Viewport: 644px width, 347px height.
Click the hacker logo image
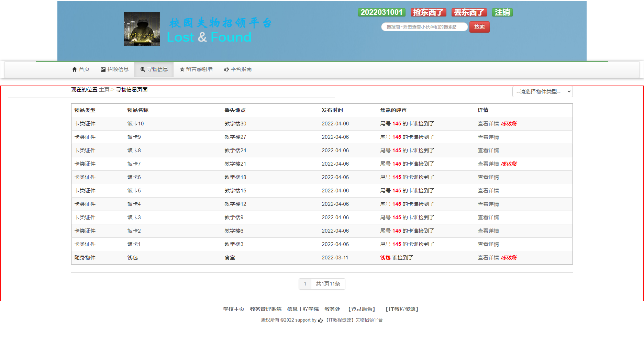142,29
